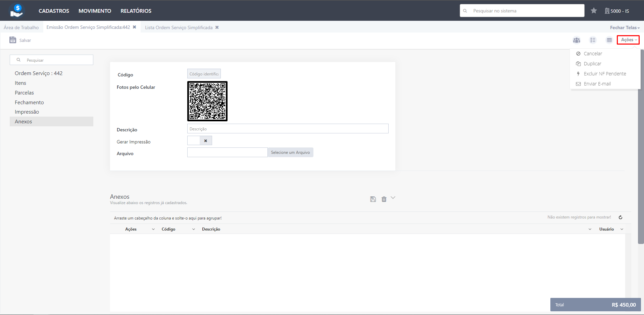Select Fechamento in the sidebar
This screenshot has width=644, height=315.
point(29,102)
